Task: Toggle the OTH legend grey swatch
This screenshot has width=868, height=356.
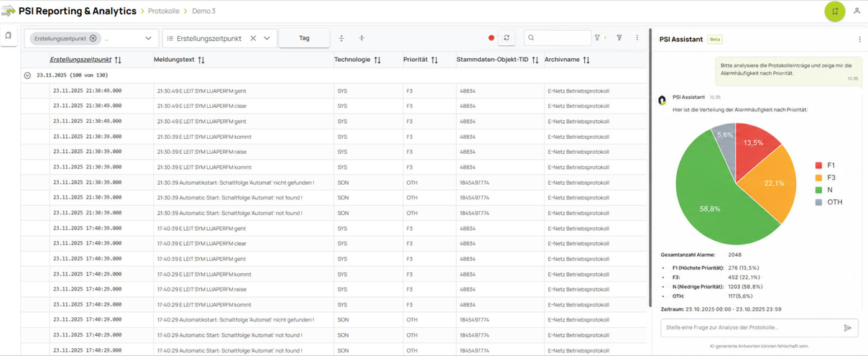Action: tap(818, 202)
